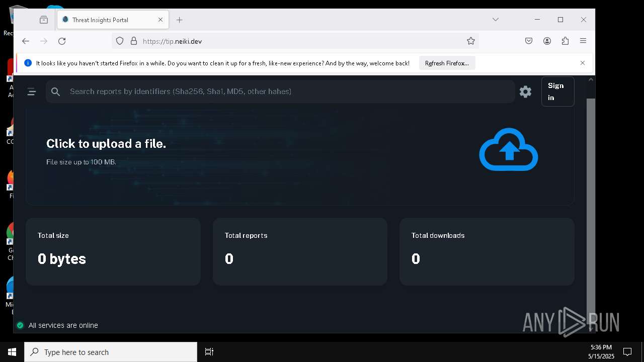This screenshot has width=644, height=362.
Task: Click the '0 bytes' value
Action: (x=62, y=258)
